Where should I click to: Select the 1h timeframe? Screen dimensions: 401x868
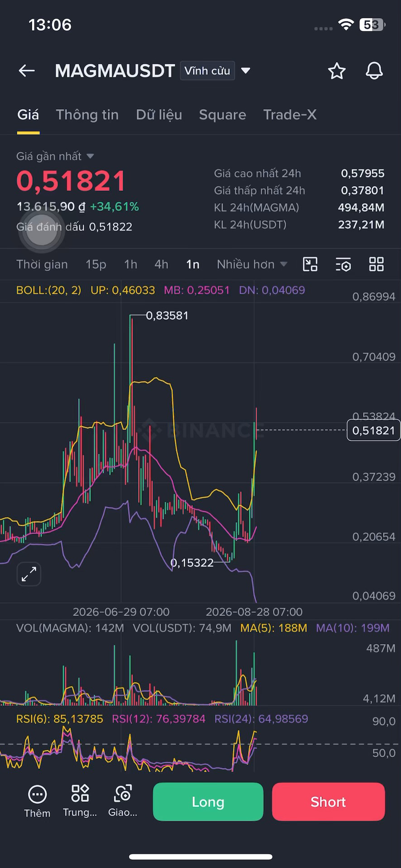click(x=131, y=264)
